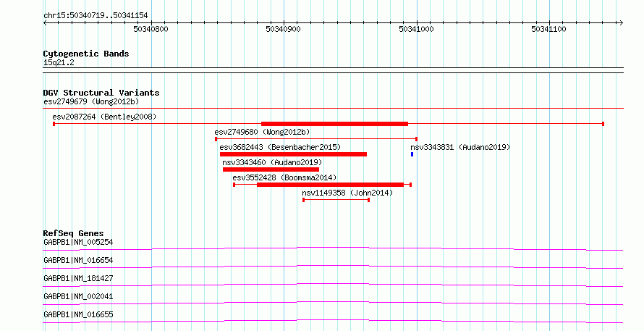The height and width of the screenshot is (331, 644).
Task: Select the nsv3343460 (Audano2019) label
Action: click(272, 162)
